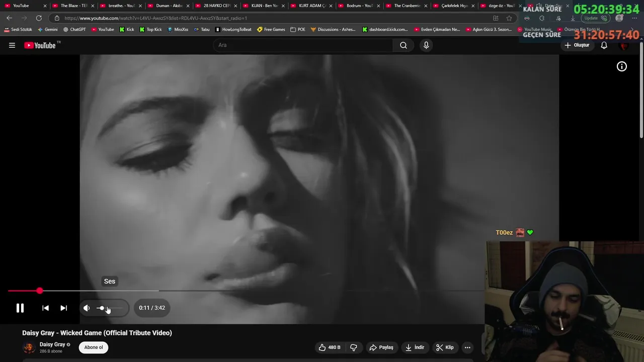Click the 0:11 / 3:42 time display
Image resolution: width=644 pixels, height=362 pixels.
[x=152, y=308]
